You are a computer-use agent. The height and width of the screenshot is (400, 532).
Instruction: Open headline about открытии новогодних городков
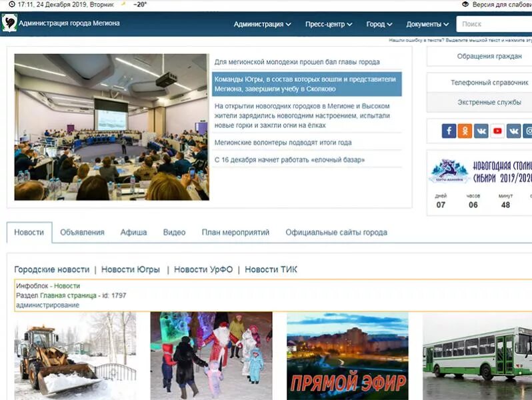[x=302, y=116]
